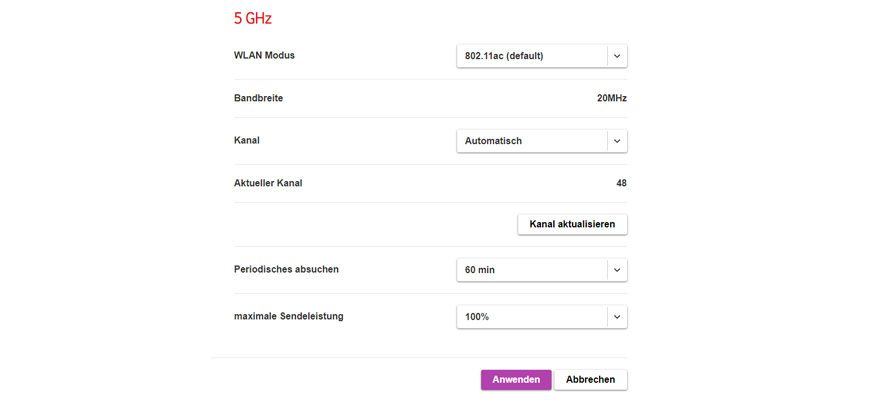Click the 20MHz bandwidth value

point(611,98)
